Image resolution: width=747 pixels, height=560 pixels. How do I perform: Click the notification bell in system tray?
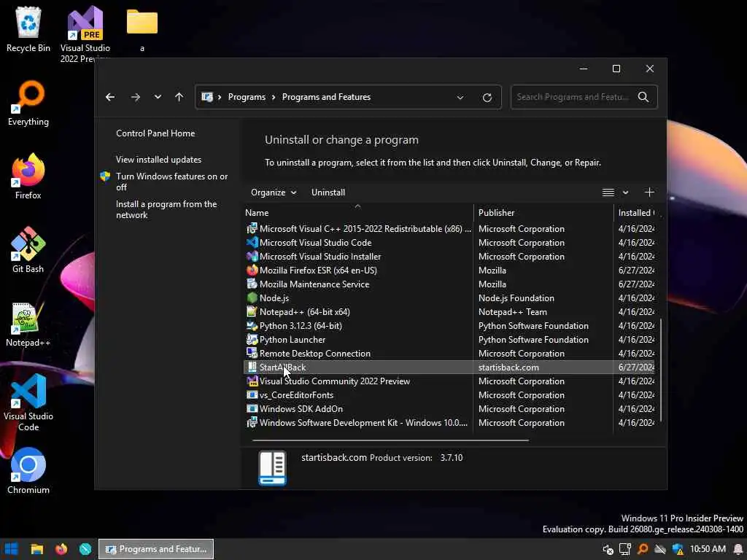(739, 549)
